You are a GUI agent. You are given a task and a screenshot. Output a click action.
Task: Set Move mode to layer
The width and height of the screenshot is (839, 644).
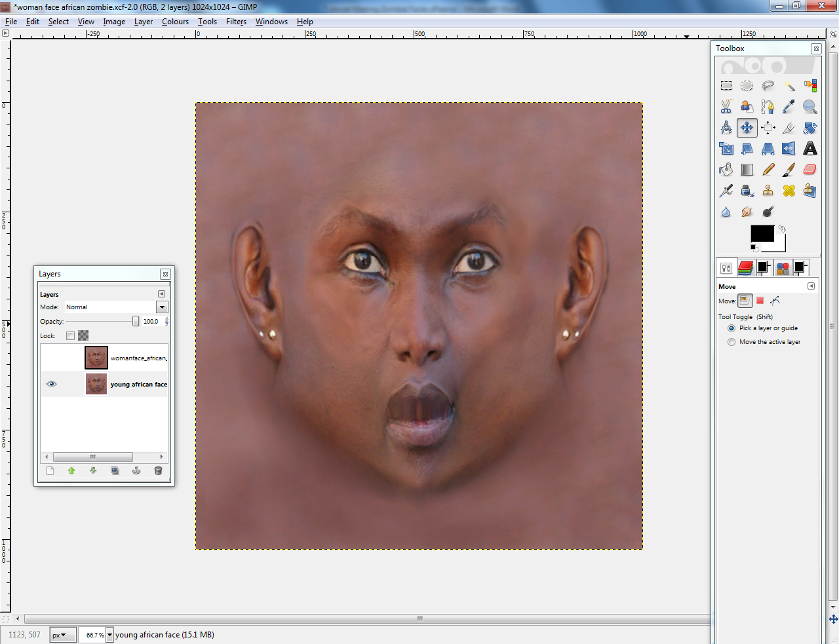tap(745, 301)
